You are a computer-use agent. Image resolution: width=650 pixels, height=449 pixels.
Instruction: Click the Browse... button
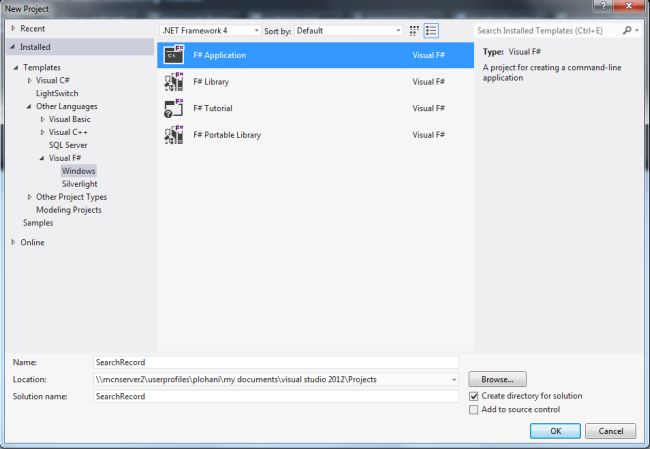497,379
